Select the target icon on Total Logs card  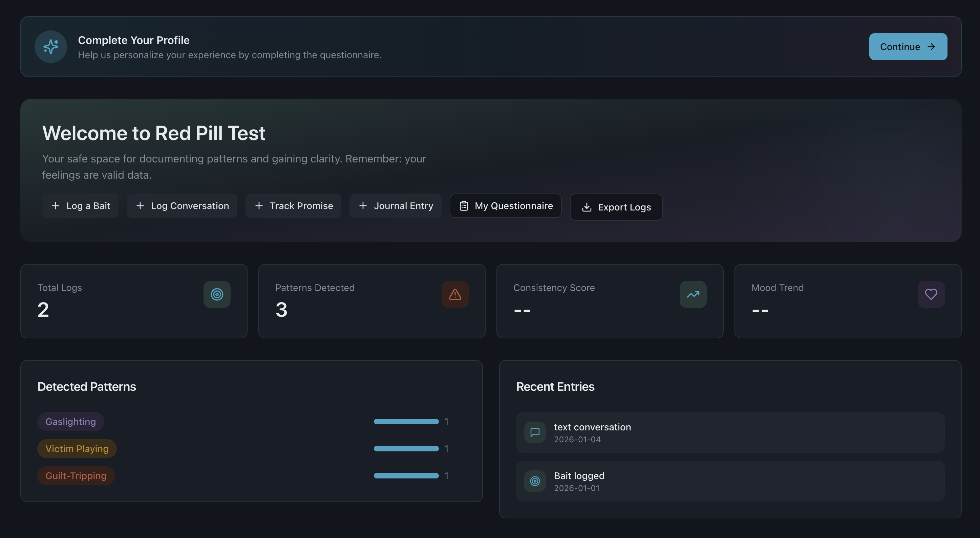217,294
